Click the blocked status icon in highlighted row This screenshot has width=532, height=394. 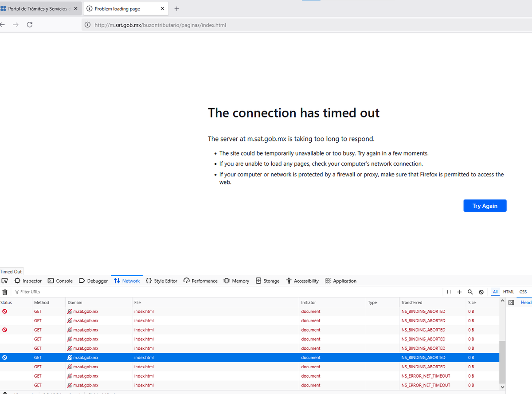(x=4, y=358)
